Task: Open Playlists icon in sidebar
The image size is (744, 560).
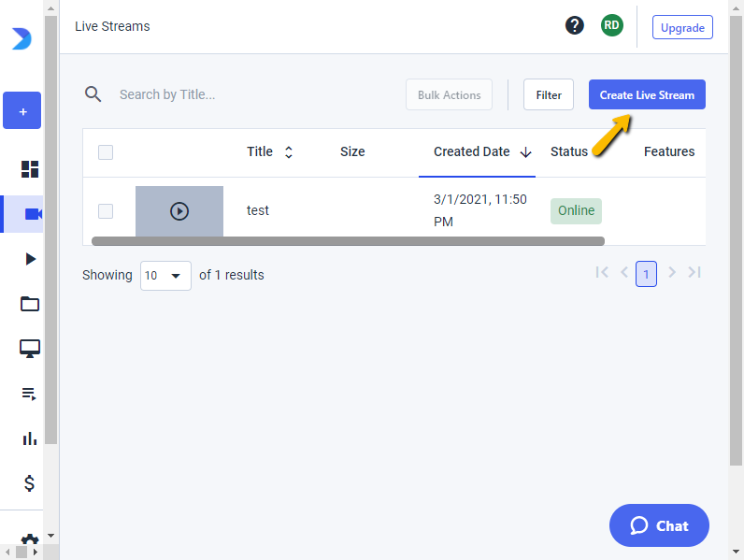Action: (29, 394)
